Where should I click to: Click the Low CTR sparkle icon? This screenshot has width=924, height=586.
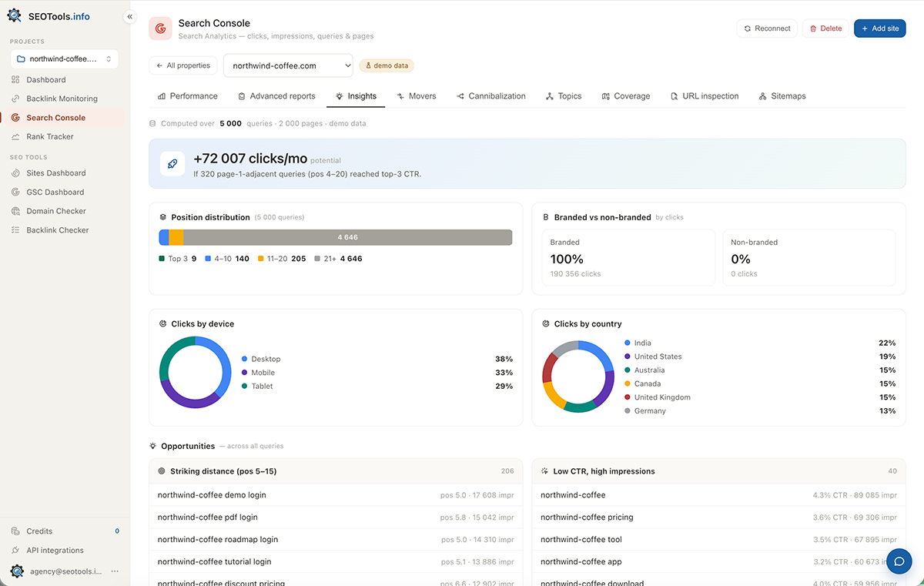click(545, 471)
